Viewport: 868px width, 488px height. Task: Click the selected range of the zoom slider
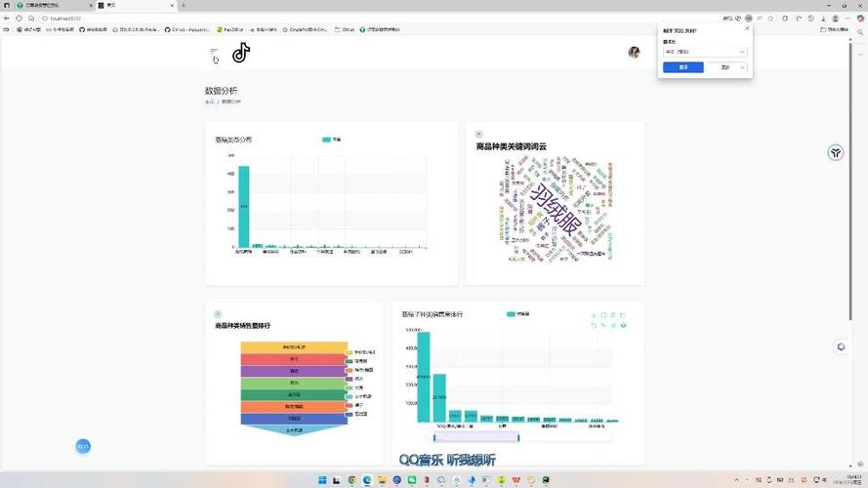click(476, 437)
